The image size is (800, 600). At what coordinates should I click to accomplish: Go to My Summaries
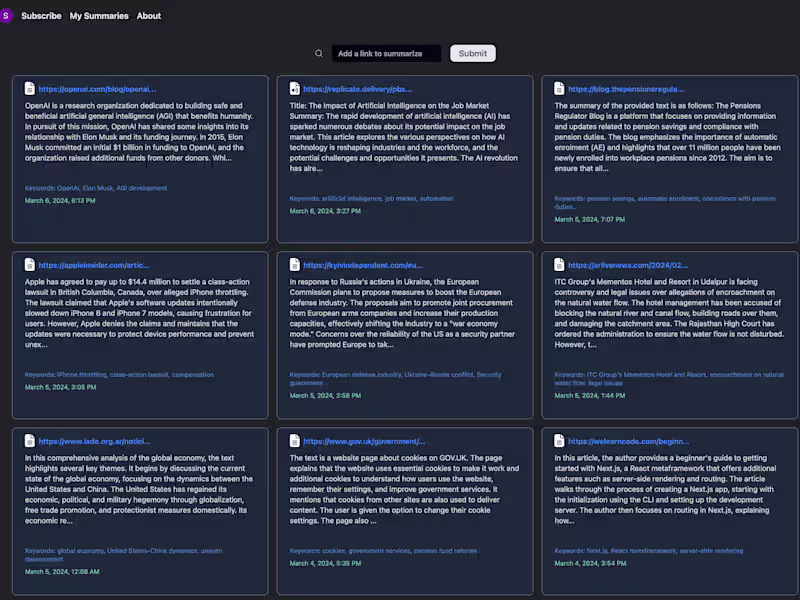pyautogui.click(x=99, y=16)
